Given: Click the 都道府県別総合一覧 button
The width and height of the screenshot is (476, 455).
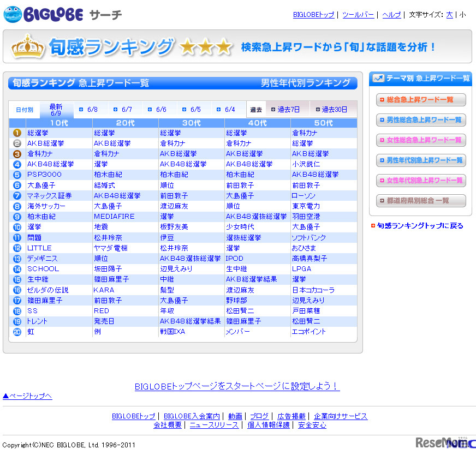Looking at the screenshot, I should [x=421, y=201].
